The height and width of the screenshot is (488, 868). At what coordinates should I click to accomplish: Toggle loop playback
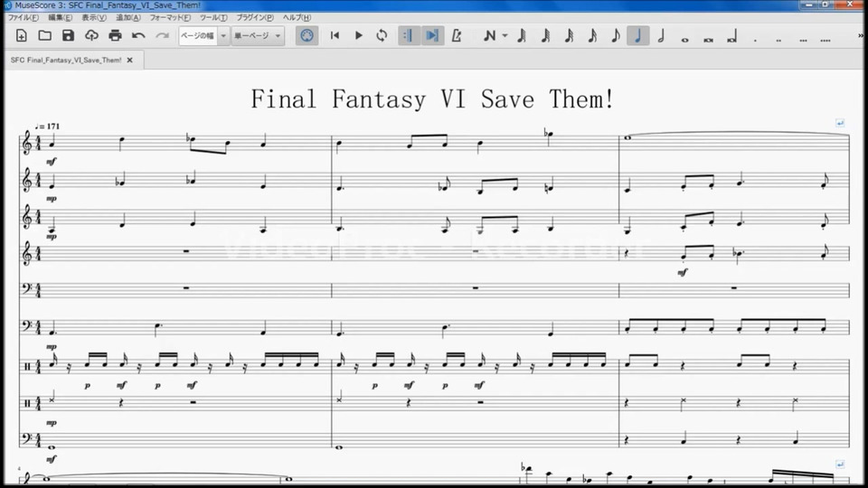click(x=382, y=36)
